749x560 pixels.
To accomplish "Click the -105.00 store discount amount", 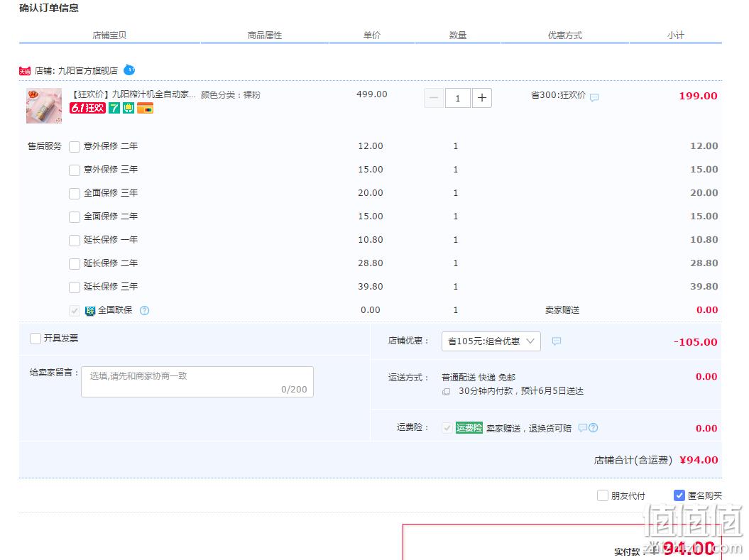I will tap(696, 342).
